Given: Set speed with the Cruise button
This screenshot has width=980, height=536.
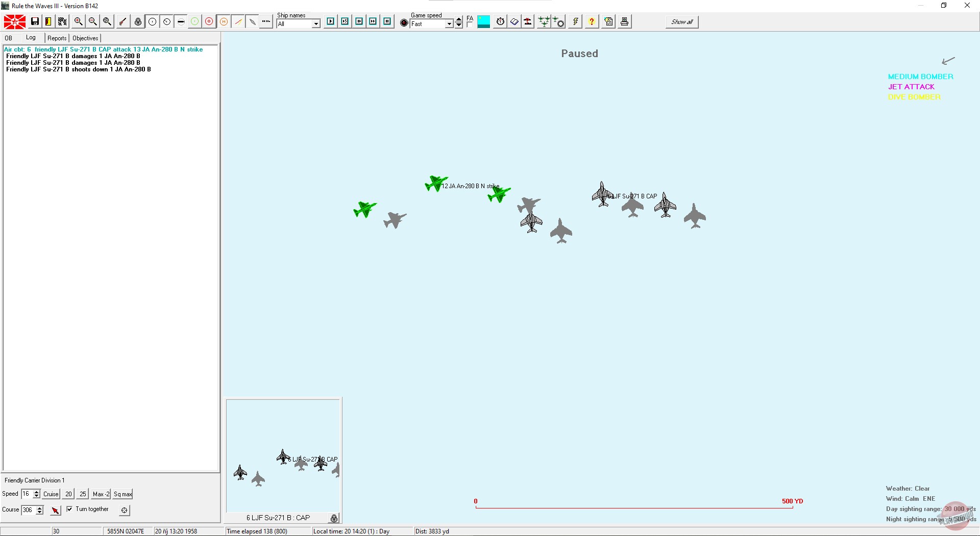Looking at the screenshot, I should (x=51, y=494).
